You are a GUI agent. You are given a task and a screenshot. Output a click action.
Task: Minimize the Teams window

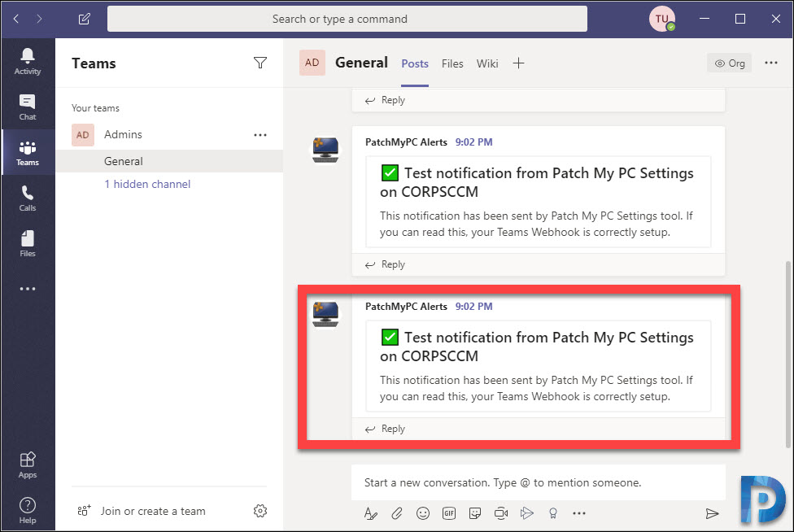(x=704, y=19)
